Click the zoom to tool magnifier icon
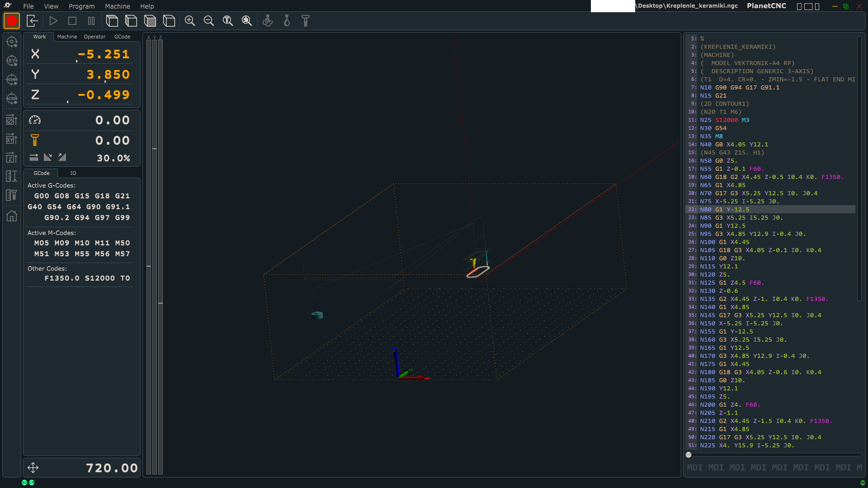The image size is (868, 488). click(x=228, y=21)
